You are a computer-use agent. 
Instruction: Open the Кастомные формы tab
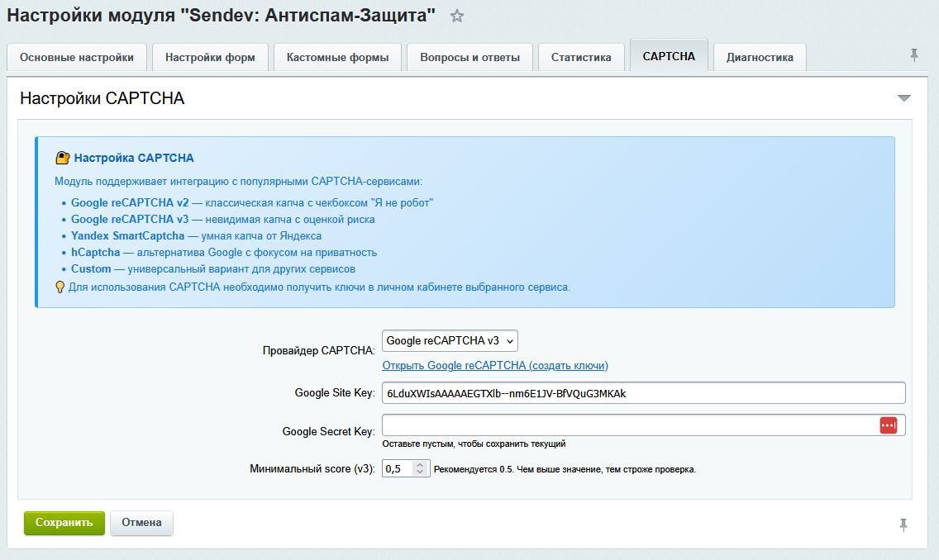(x=337, y=57)
